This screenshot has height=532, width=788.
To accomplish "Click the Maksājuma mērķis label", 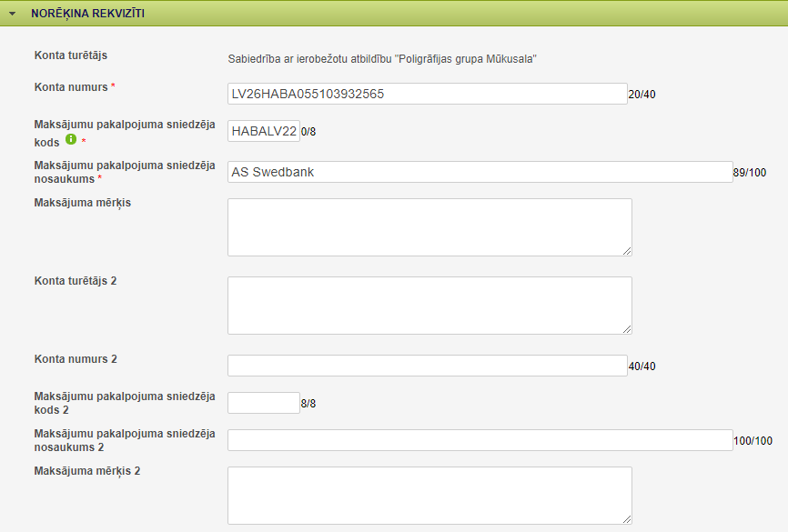I will click(x=83, y=203).
